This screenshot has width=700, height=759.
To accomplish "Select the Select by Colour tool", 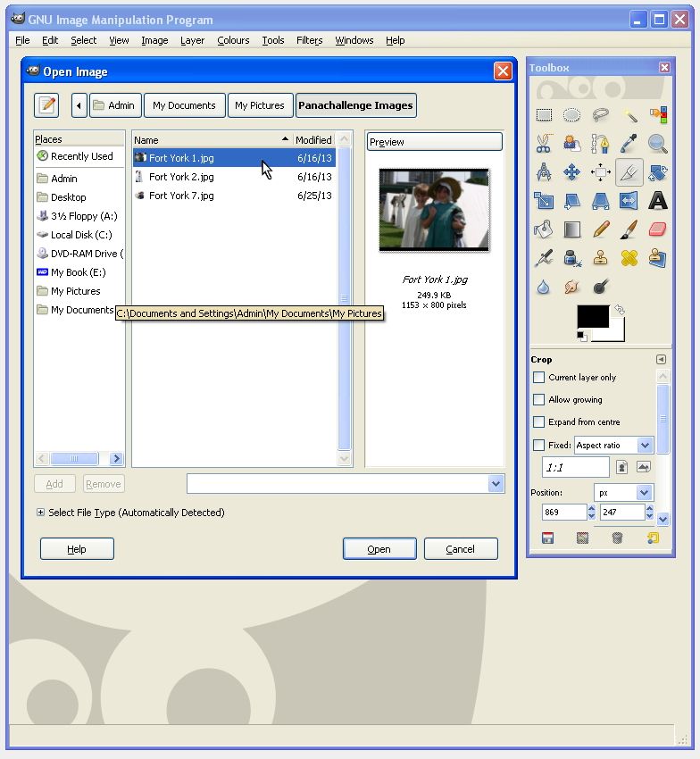I will click(x=657, y=115).
